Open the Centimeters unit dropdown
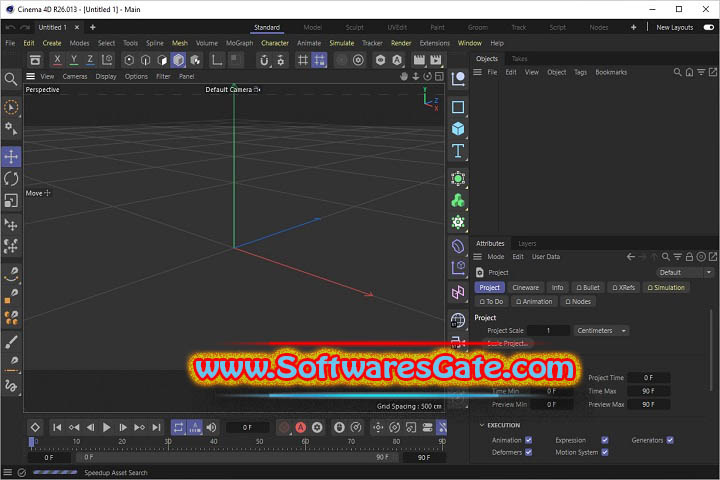The height and width of the screenshot is (480, 720). (x=601, y=331)
